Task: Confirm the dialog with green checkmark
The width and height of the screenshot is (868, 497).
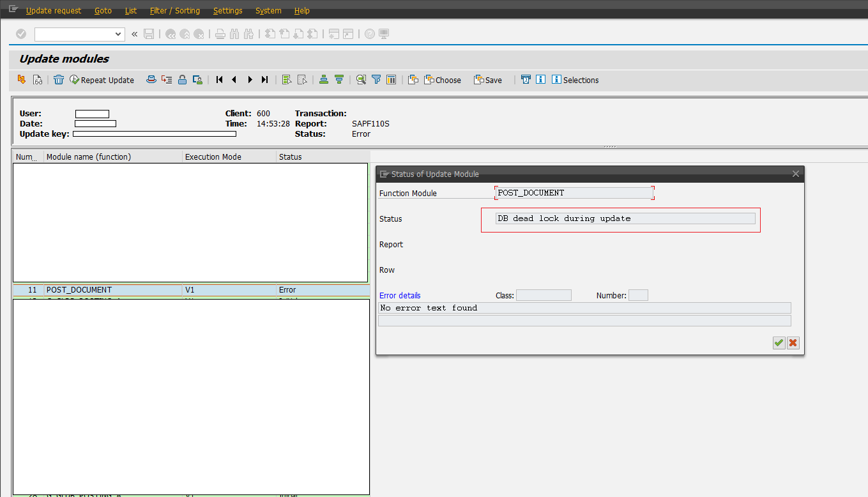Action: click(x=779, y=343)
